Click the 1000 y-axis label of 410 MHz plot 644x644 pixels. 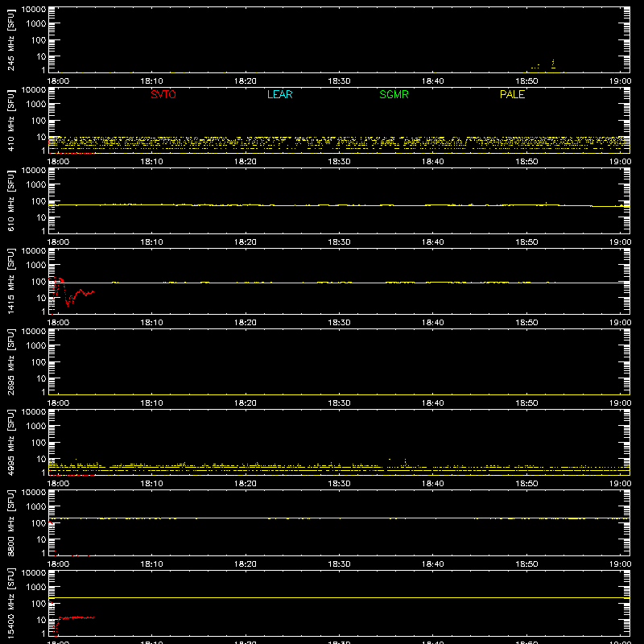point(36,105)
